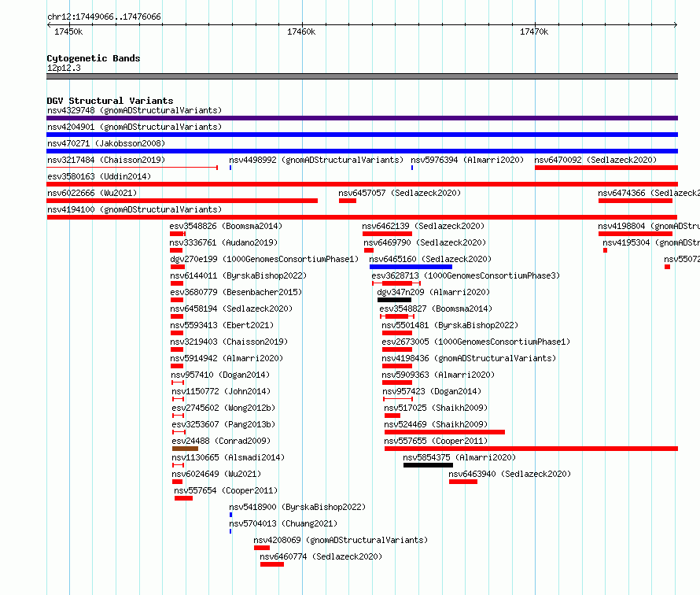
Task: Select esv3628713 1000GenomesConsortiumPhase3 label
Action: (x=466, y=275)
